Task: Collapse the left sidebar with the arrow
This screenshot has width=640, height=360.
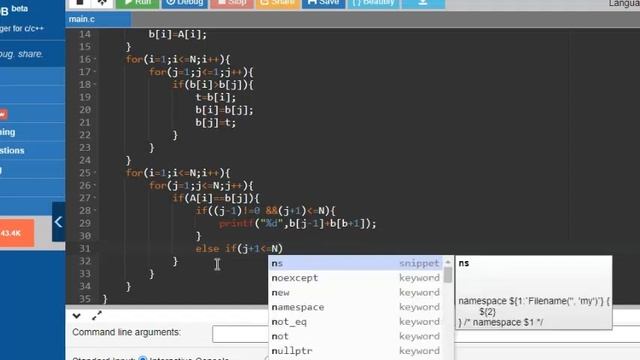Action: (x=58, y=222)
